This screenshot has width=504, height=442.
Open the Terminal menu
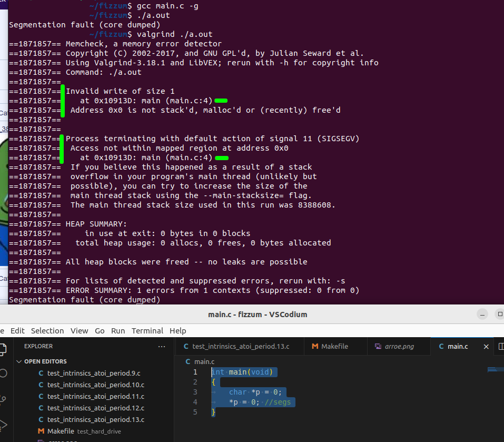(x=147, y=331)
